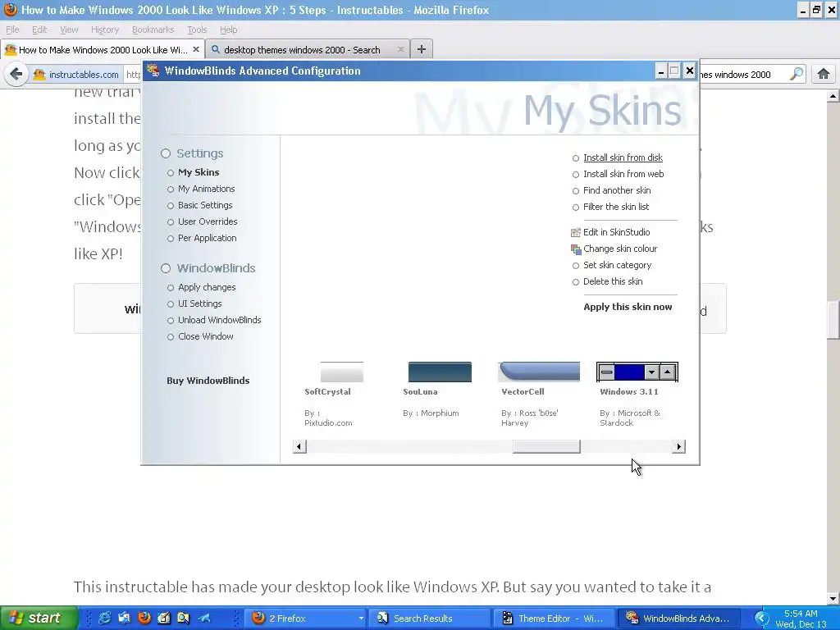Screen dimensions: 840x630
Task: Open a new Firefox tab with plus button
Action: click(x=422, y=49)
